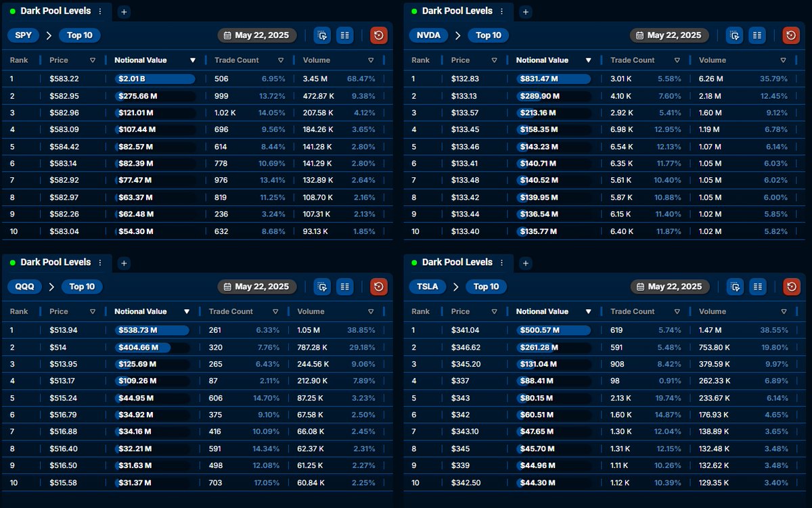Click the red reset icon in TSLA panel

pos(792,287)
